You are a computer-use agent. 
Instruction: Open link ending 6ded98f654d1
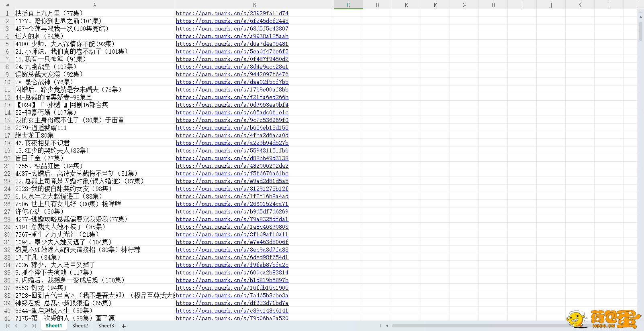coord(232,257)
